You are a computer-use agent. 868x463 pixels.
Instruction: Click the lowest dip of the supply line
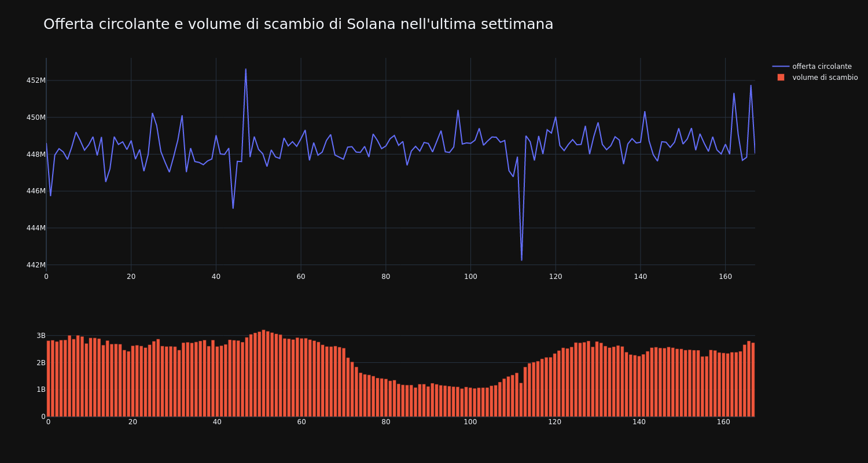(521, 260)
